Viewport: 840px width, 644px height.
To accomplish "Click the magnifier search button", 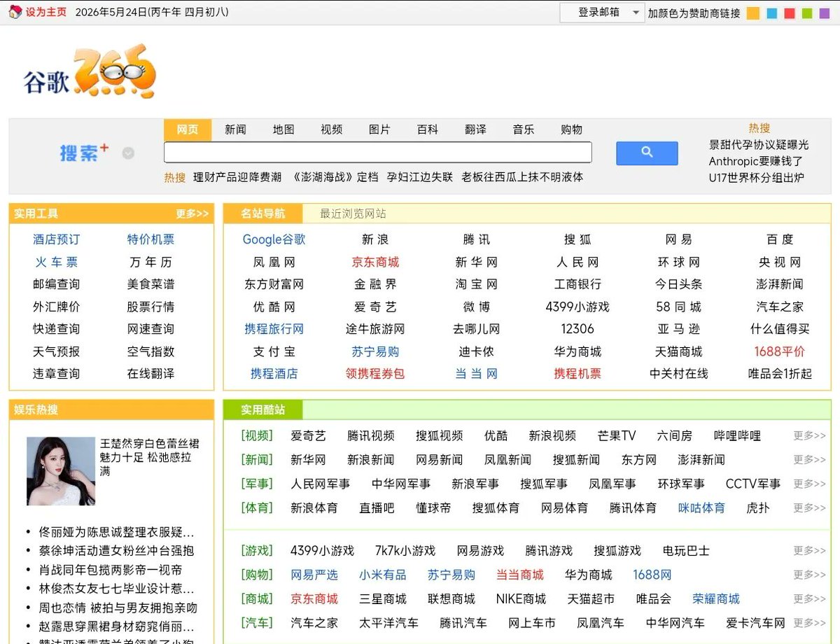I will (647, 153).
